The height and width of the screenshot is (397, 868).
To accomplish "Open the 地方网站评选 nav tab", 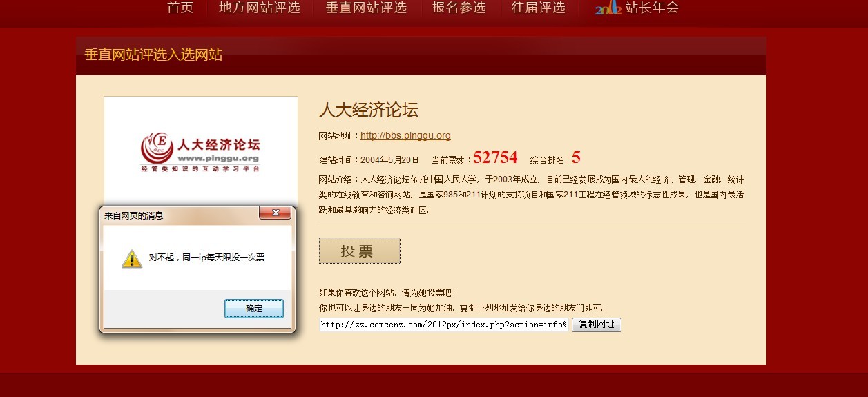I will 259,8.
